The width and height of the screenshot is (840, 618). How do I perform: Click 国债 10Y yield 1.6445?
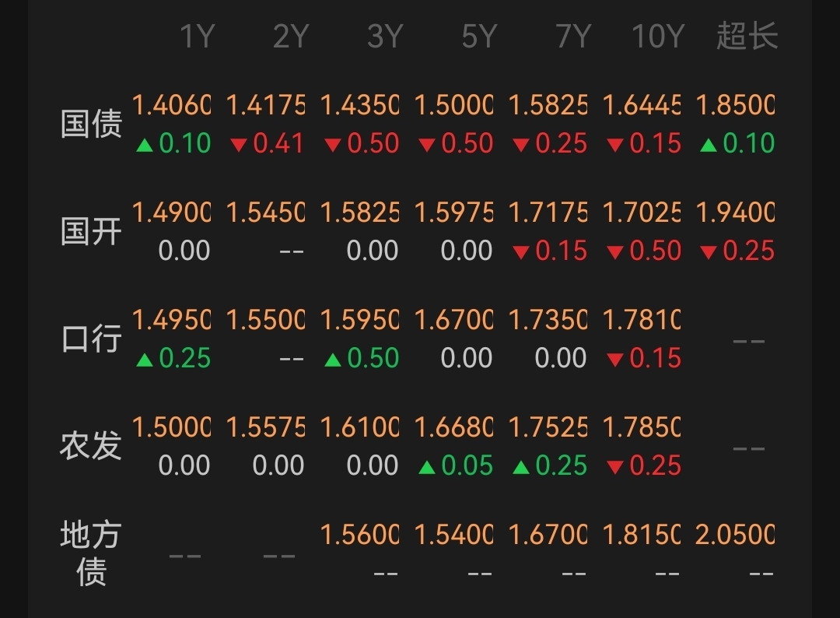(x=642, y=105)
